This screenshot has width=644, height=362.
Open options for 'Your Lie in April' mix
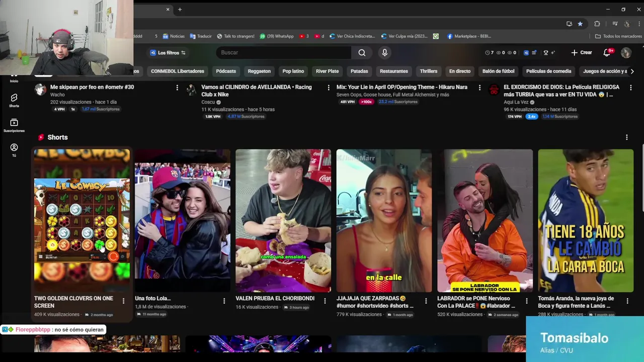[x=479, y=87]
